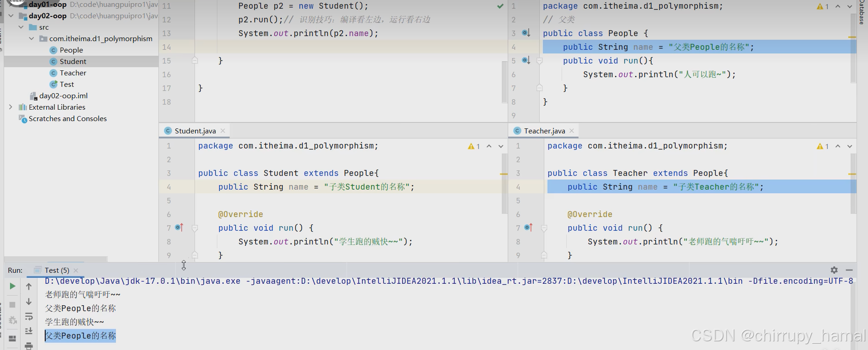The height and width of the screenshot is (350, 868).
Task: Go to previous highlighted problem in Teacher.java
Action: [838, 146]
